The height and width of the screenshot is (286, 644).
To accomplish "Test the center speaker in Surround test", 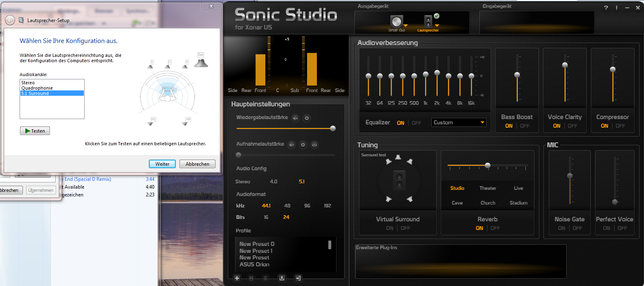I will 399,180.
